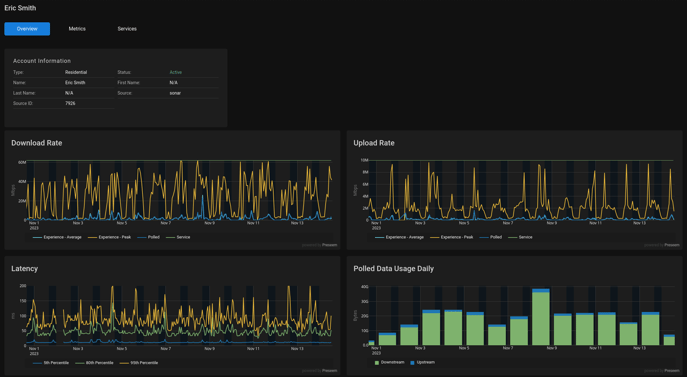Click the tallest bar in Polled Data Usage
The height and width of the screenshot is (377, 687).
coord(541,317)
